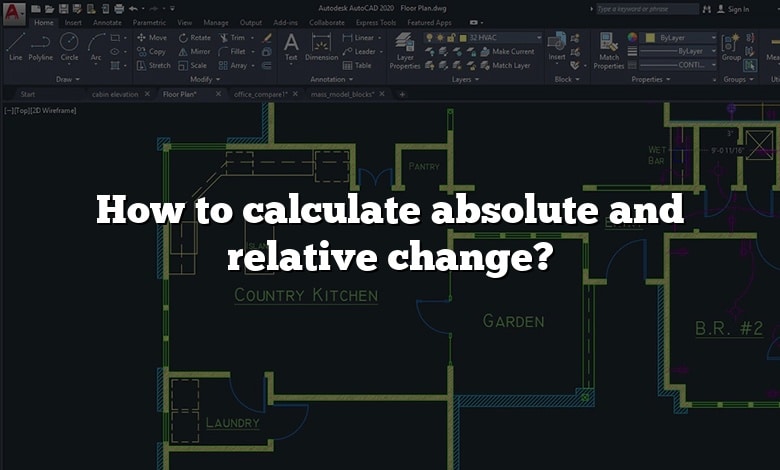This screenshot has height=470, width=780.
Task: Activate the Trim tool
Action: click(x=232, y=38)
